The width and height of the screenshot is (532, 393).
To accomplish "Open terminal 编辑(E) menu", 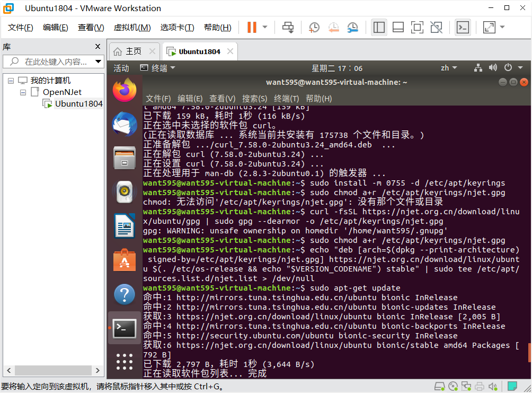I will pyautogui.click(x=190, y=99).
